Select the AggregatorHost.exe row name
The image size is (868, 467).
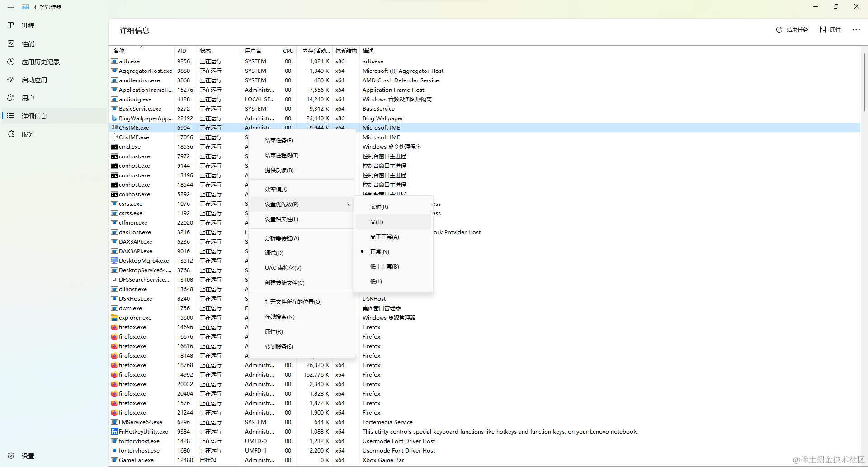pos(146,71)
